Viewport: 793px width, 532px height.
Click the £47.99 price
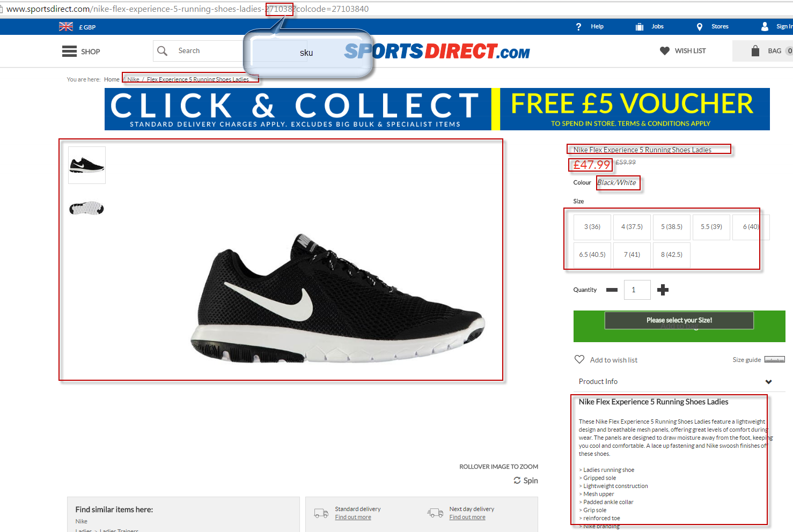tap(592, 165)
